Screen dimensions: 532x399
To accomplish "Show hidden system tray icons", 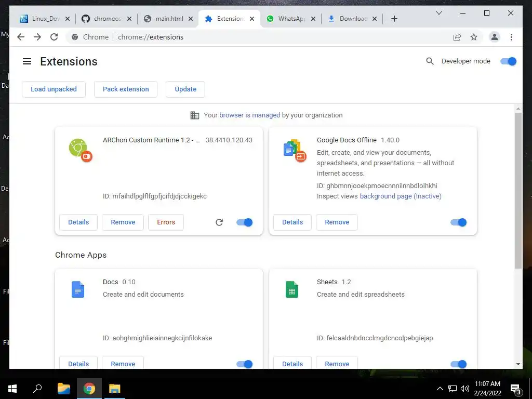I will click(440, 389).
